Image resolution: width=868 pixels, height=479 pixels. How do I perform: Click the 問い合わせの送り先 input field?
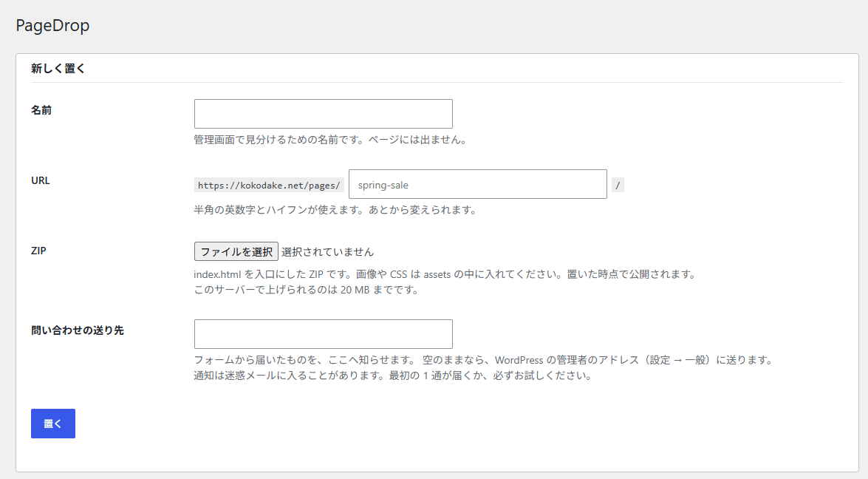coord(324,334)
